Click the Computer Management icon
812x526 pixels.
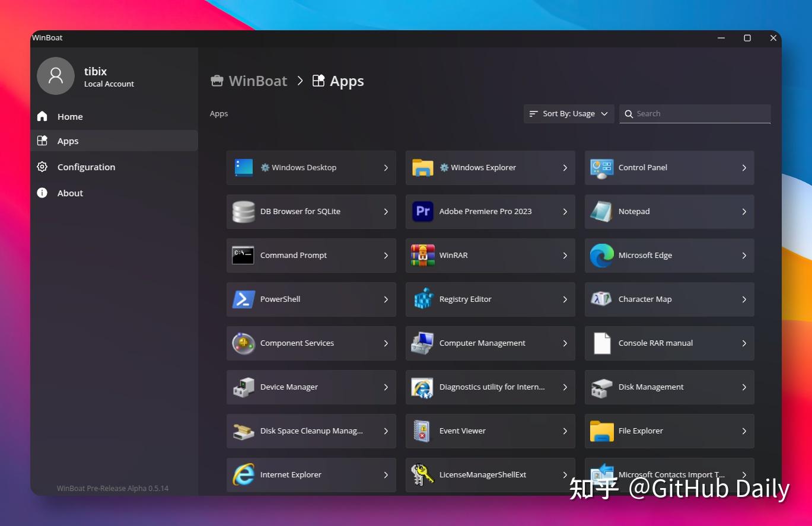(x=423, y=343)
